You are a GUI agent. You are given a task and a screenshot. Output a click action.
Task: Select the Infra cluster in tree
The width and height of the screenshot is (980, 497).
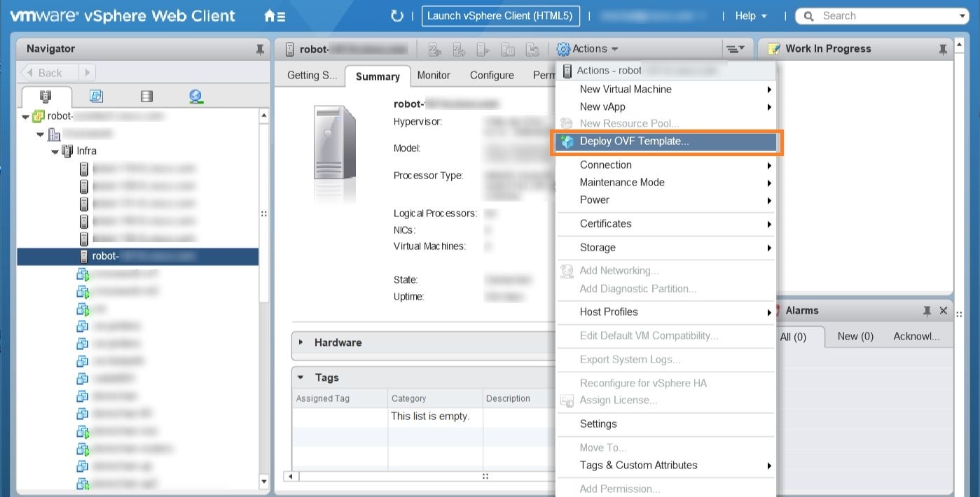tap(86, 151)
